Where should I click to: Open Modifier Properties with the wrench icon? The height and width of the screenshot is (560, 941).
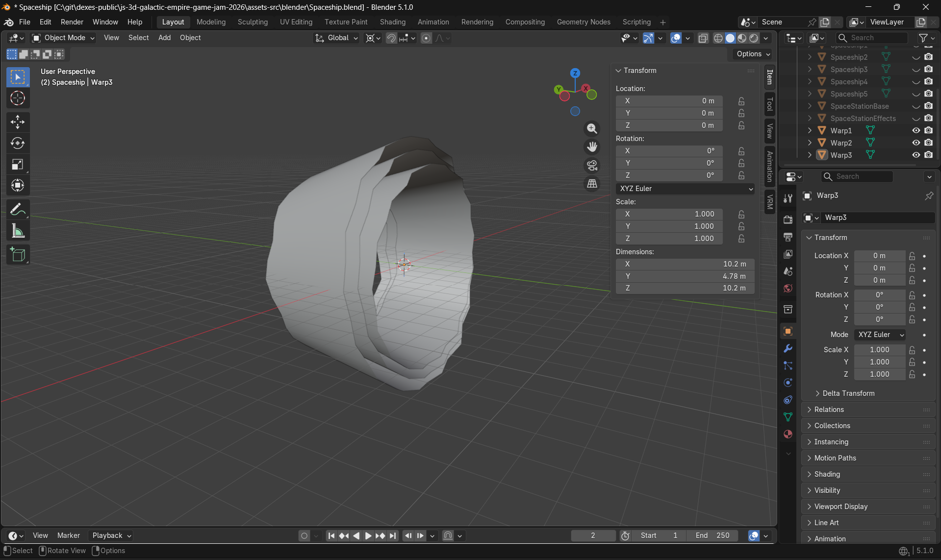pos(788,348)
